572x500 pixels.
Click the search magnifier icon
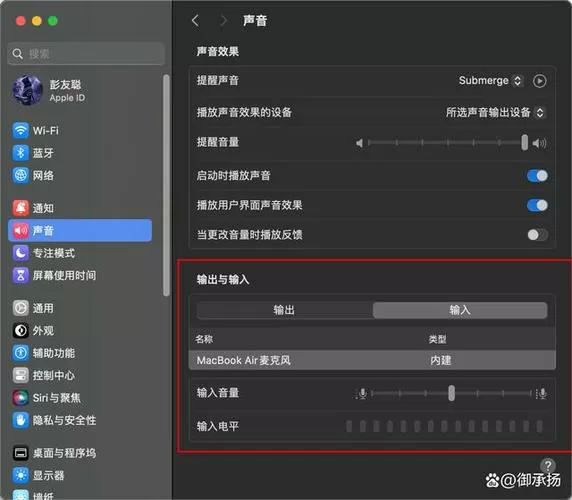point(18,54)
